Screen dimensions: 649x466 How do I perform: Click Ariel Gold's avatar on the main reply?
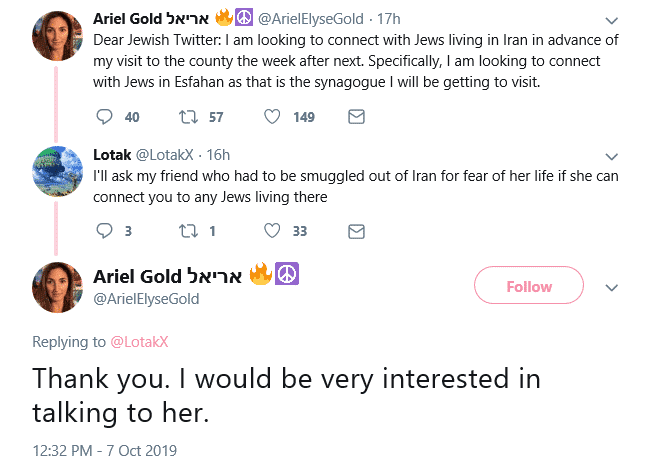coord(57,287)
